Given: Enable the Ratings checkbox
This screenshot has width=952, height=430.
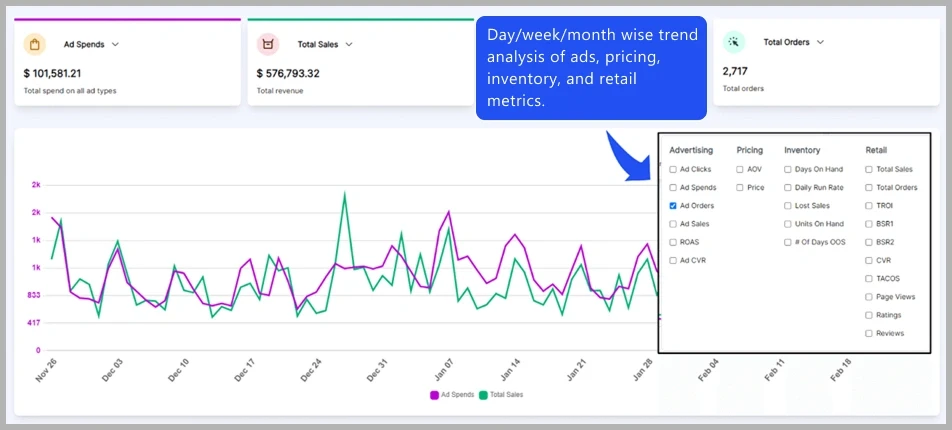Looking at the screenshot, I should point(869,315).
